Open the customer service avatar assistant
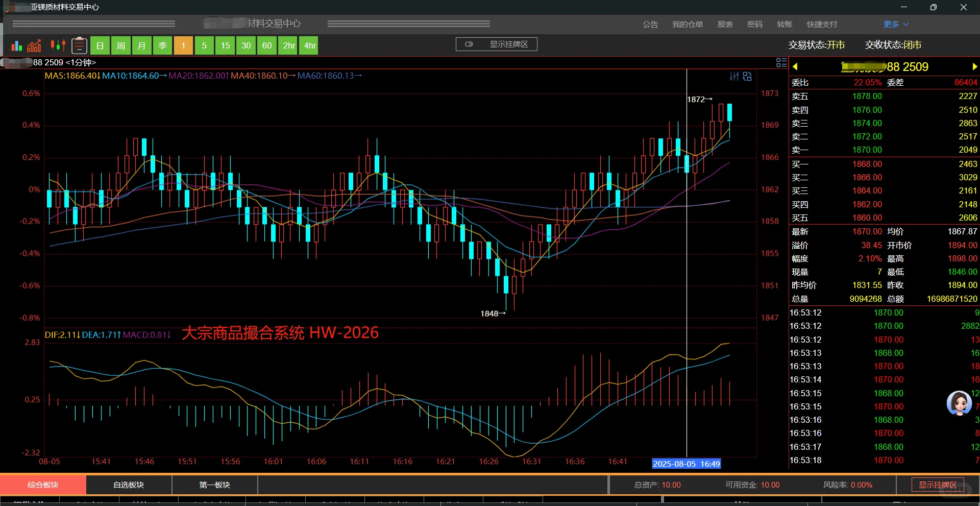Image resolution: width=980 pixels, height=506 pixels. click(959, 404)
